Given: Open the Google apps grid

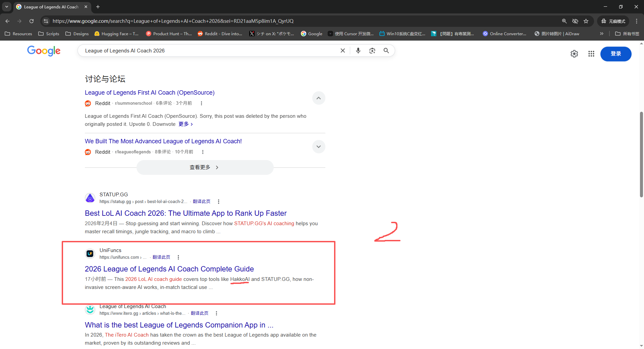Looking at the screenshot, I should pyautogui.click(x=591, y=54).
